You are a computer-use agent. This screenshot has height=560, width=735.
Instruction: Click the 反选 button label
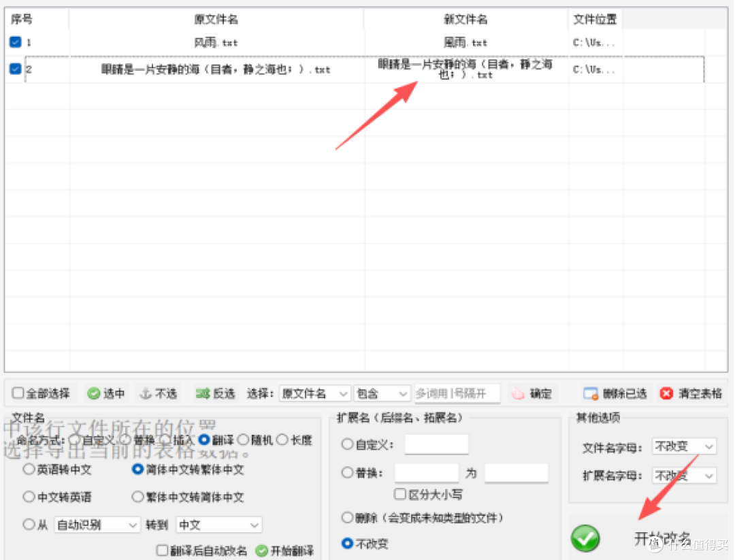click(x=224, y=394)
